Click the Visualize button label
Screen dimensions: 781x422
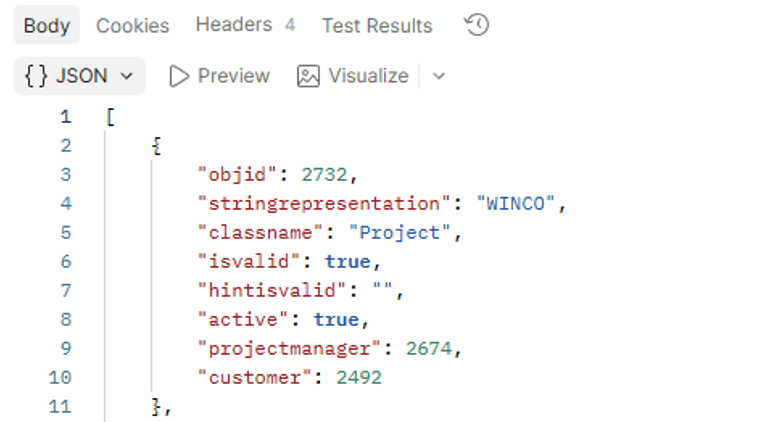point(369,76)
